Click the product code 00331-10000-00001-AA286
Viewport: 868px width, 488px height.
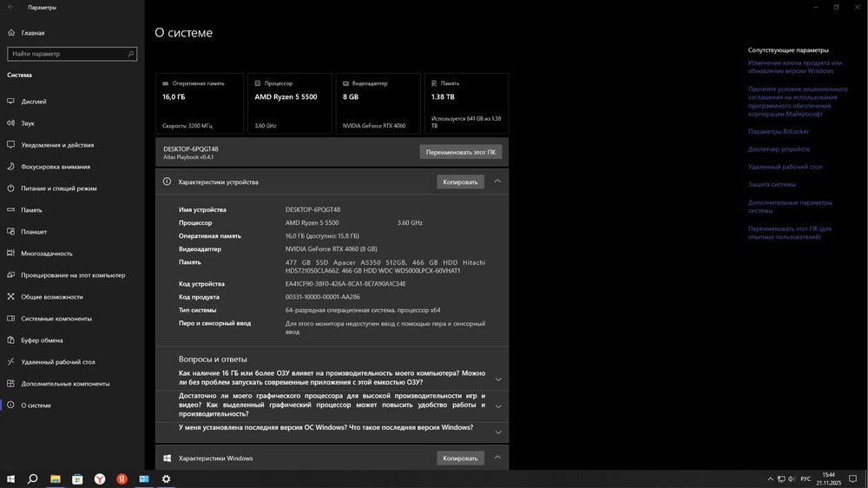pos(322,297)
